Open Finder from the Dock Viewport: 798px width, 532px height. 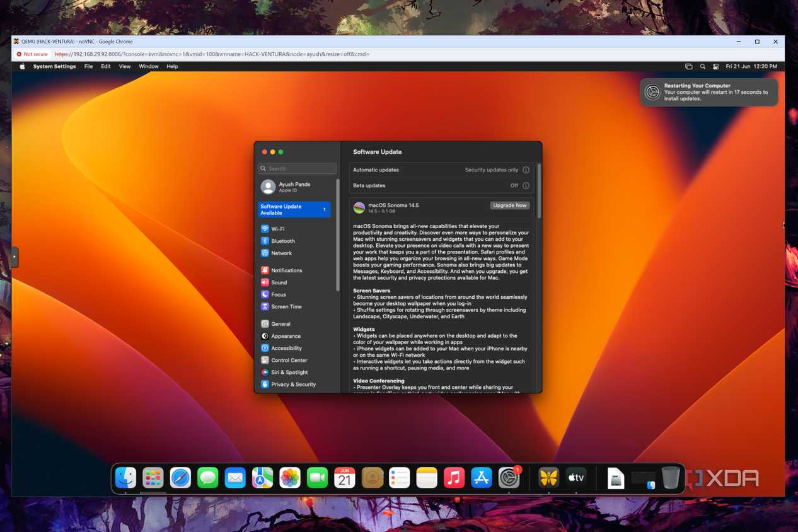(x=125, y=478)
